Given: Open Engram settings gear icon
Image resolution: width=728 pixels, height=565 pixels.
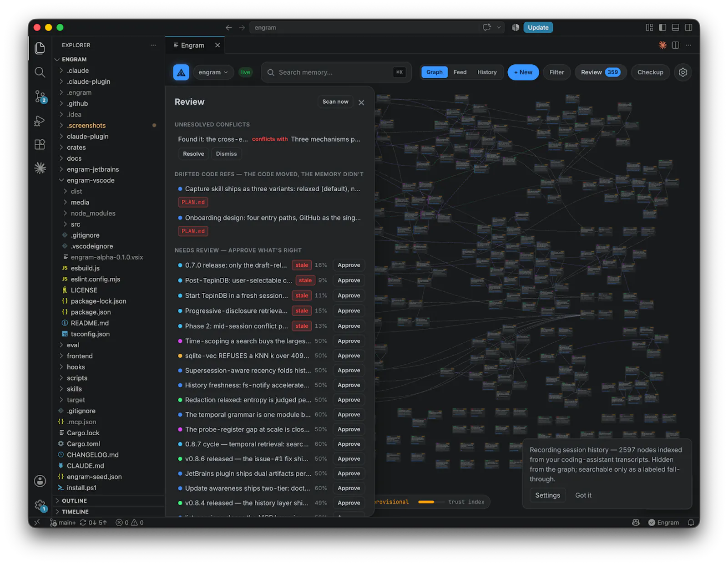Looking at the screenshot, I should 682,72.
